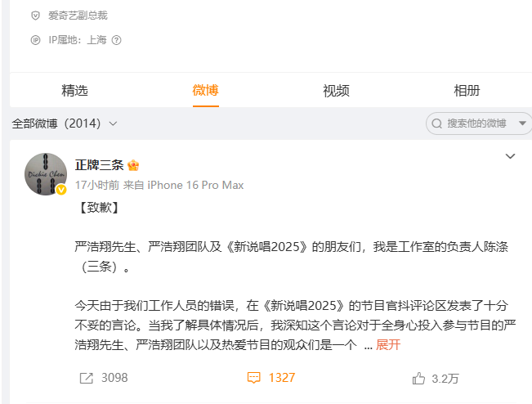Screen dimensions: 532x404
Task: Click the 搜索他的微博 search field
Action: click(x=476, y=123)
